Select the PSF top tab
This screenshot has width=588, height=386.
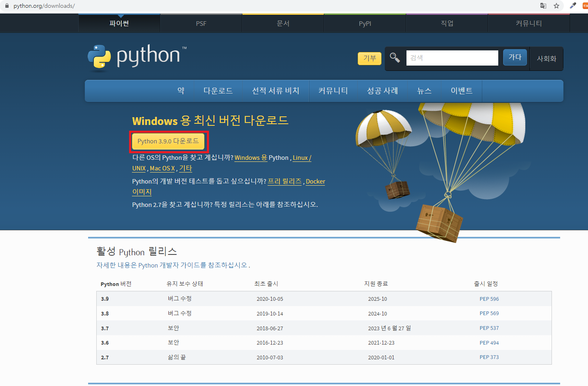click(x=201, y=23)
